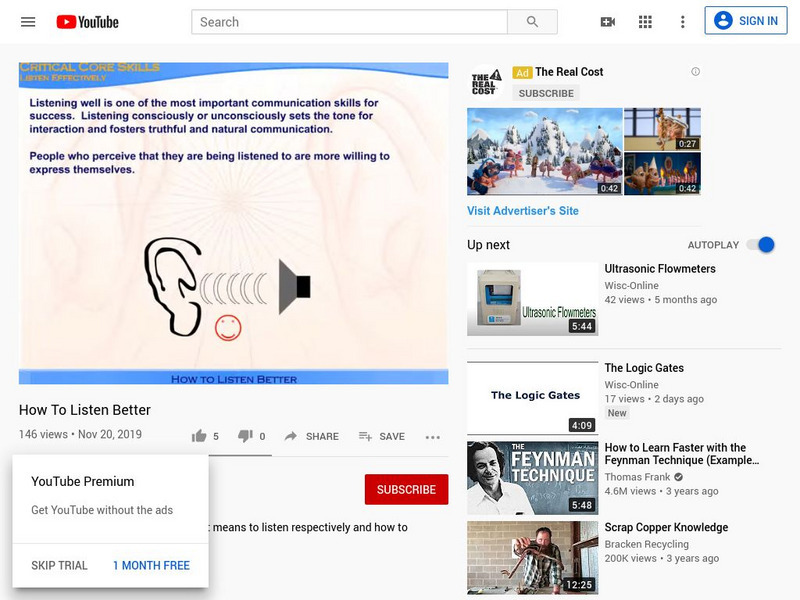
Task: Click into the Search field
Action: point(349,22)
